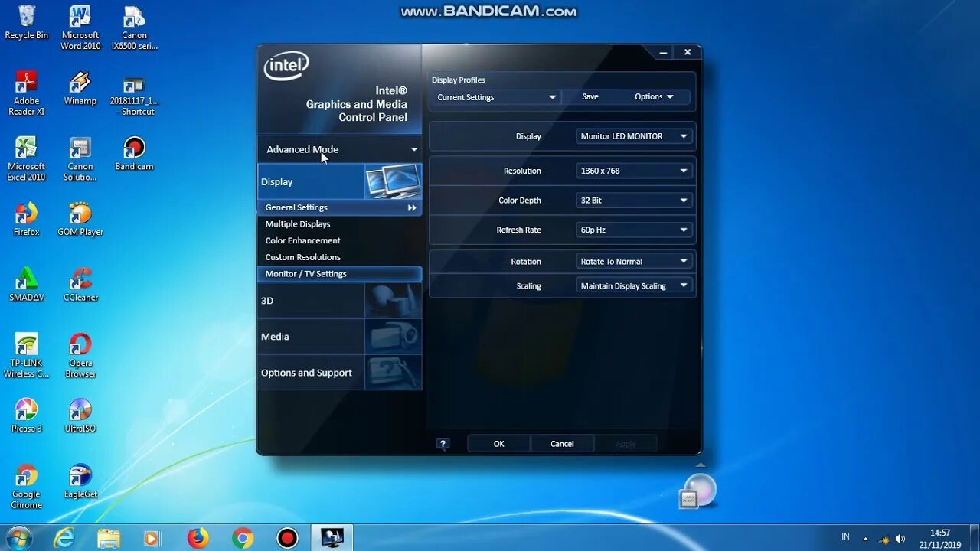Open the Rotation dropdown
Image resolution: width=980 pixels, height=551 pixels.
pos(634,262)
